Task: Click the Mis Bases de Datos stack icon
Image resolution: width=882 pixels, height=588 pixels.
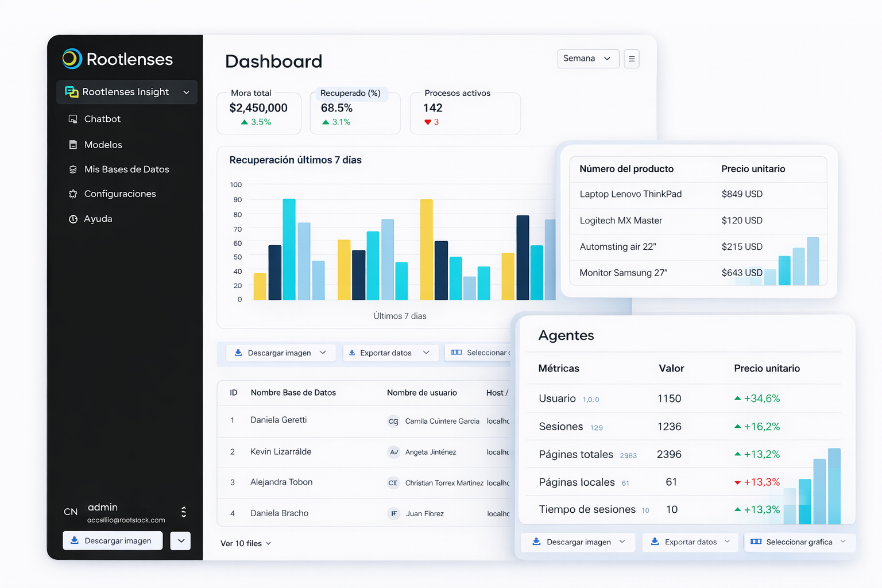Action: tap(73, 169)
